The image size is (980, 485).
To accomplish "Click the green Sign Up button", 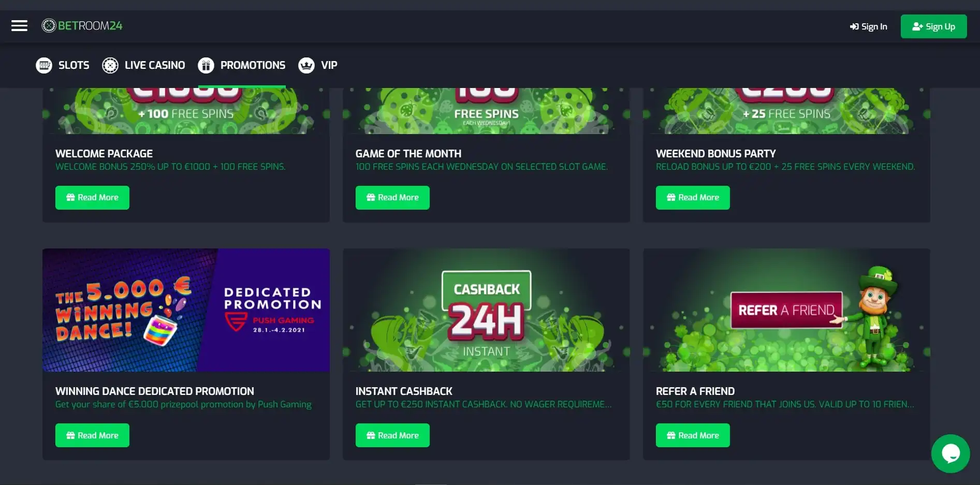I will [x=933, y=26].
